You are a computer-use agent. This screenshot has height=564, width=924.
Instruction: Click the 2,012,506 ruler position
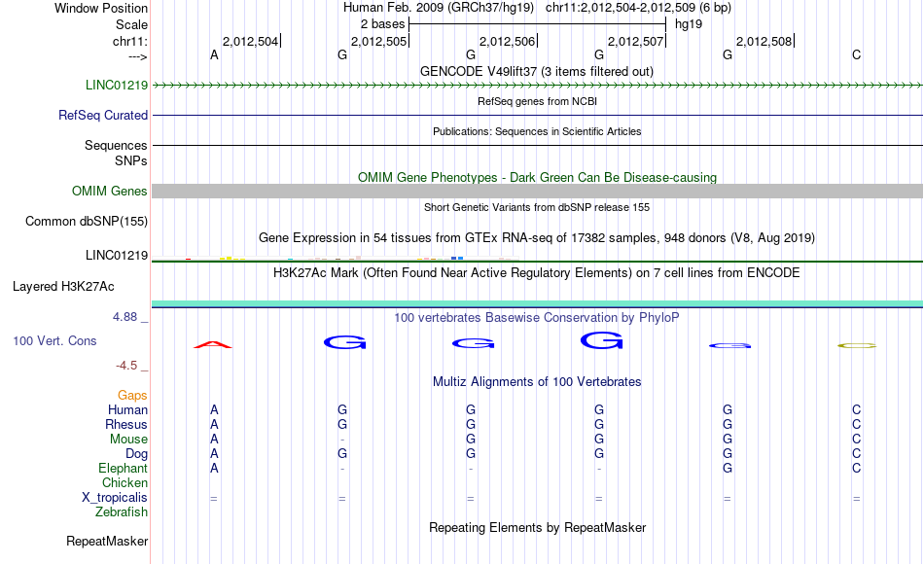(x=508, y=41)
